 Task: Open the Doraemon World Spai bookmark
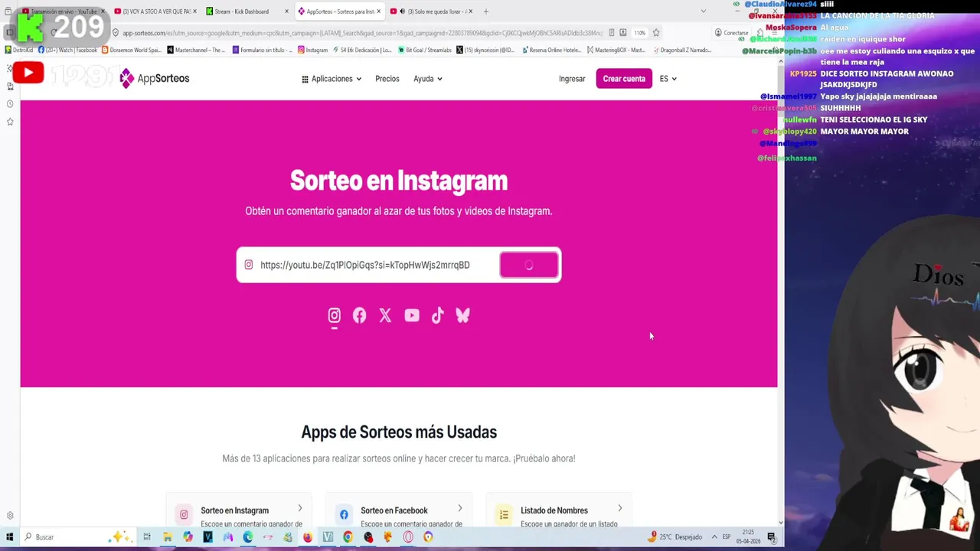tap(132, 50)
